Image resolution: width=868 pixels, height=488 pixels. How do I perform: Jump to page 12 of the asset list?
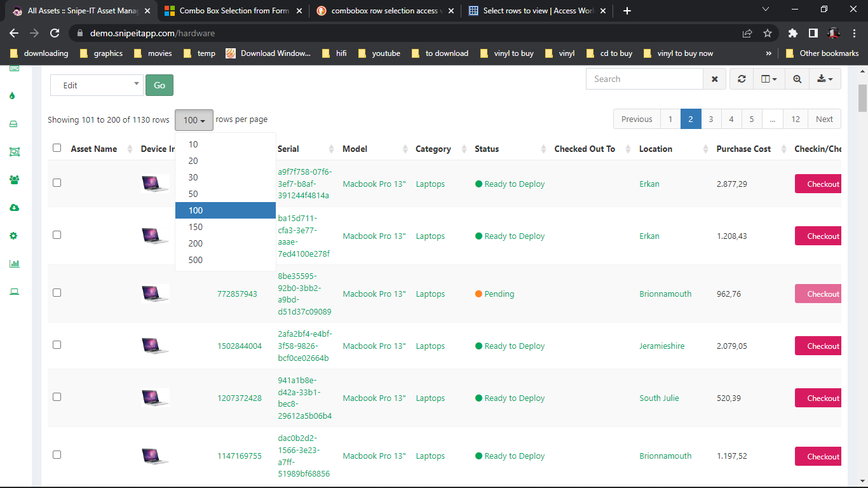click(795, 119)
